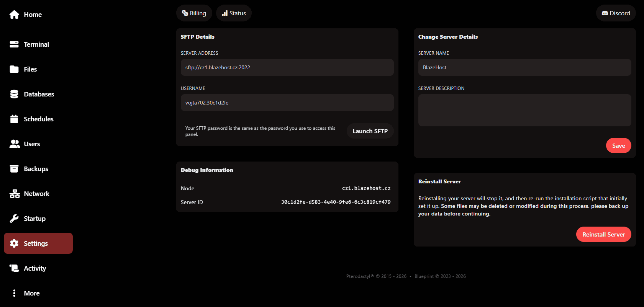Screen dimensions: 644x307
Task: Go to Files in the sidebar
Action: (38, 69)
